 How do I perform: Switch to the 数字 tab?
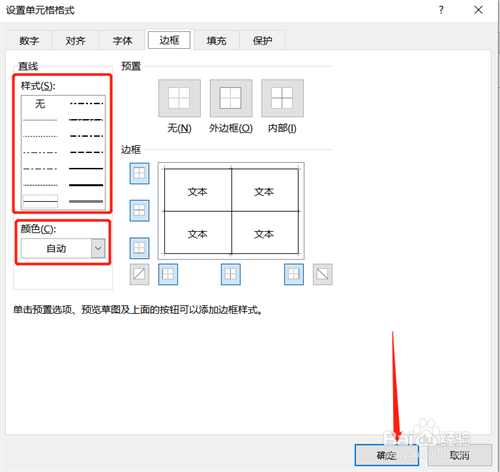[29, 41]
